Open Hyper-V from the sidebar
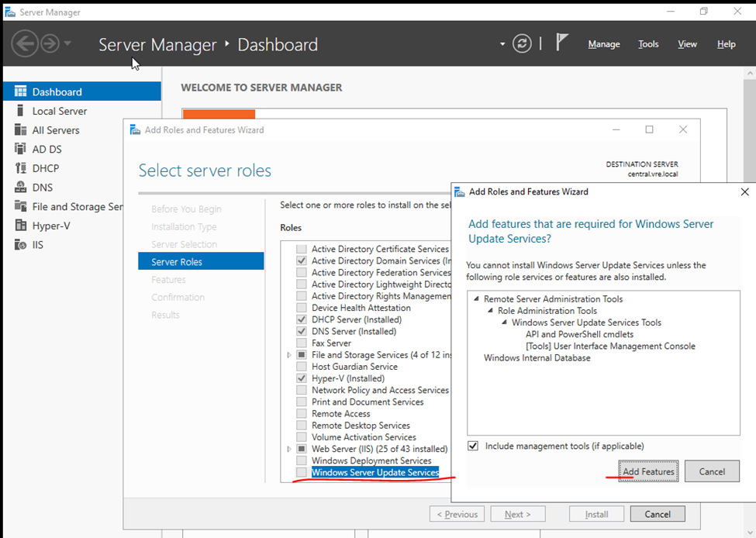 52,226
